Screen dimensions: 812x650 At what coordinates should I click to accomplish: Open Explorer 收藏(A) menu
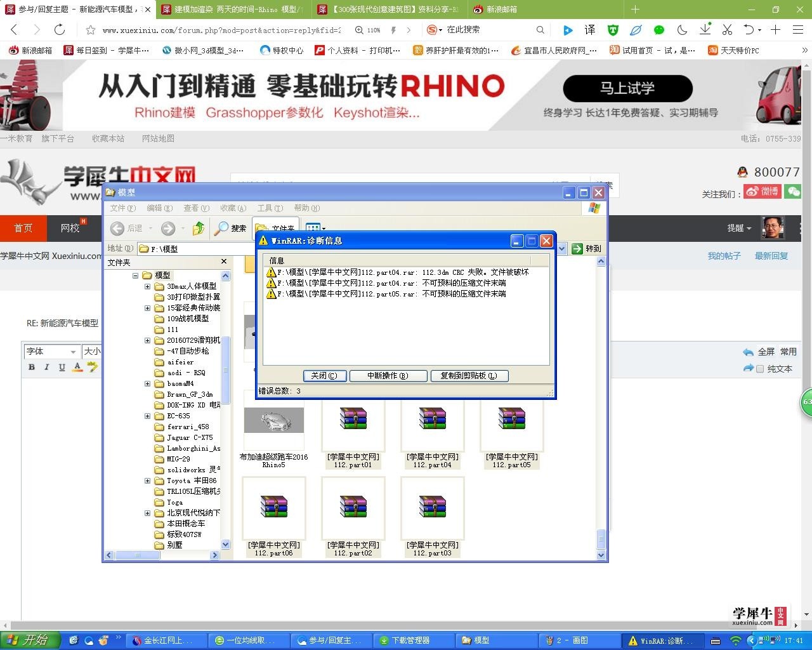pyautogui.click(x=233, y=208)
